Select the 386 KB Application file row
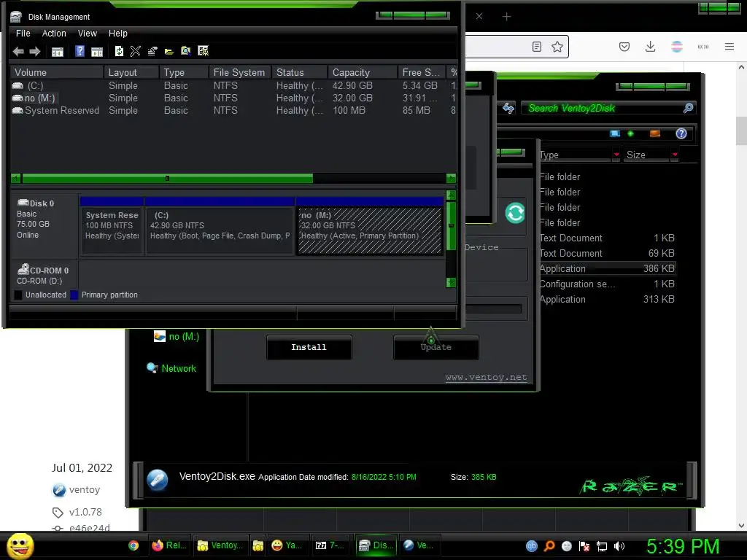 pos(608,268)
